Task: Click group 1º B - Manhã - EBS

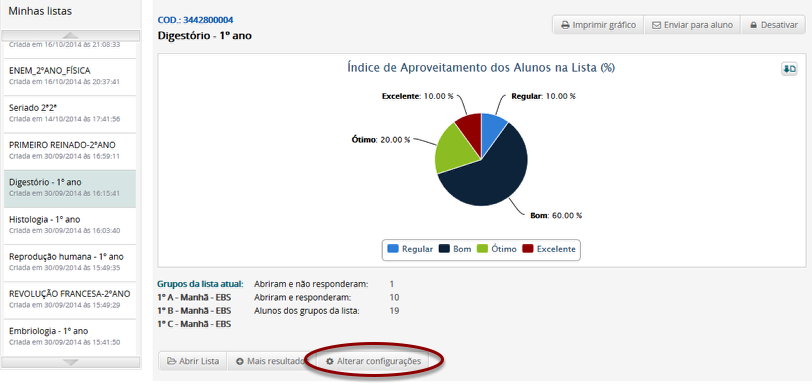Action: point(194,311)
